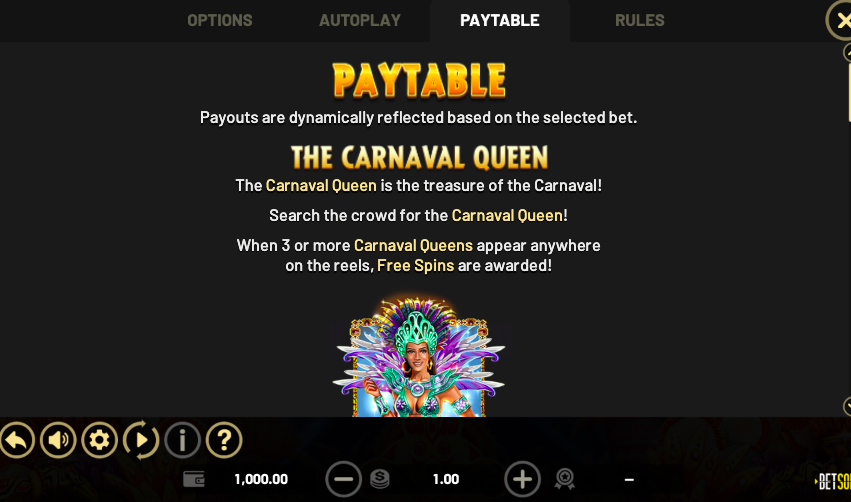Increase the bet with the plus button
The image size is (851, 502).
pos(522,479)
